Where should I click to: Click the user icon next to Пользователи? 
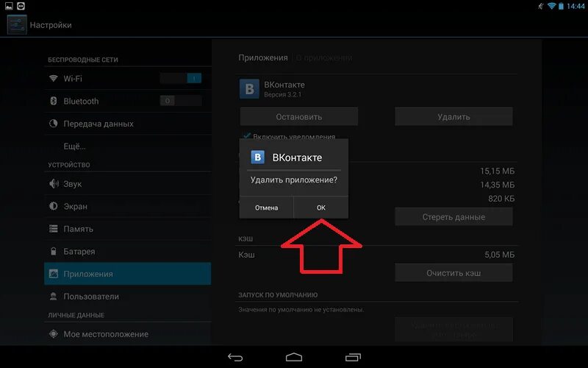click(53, 297)
